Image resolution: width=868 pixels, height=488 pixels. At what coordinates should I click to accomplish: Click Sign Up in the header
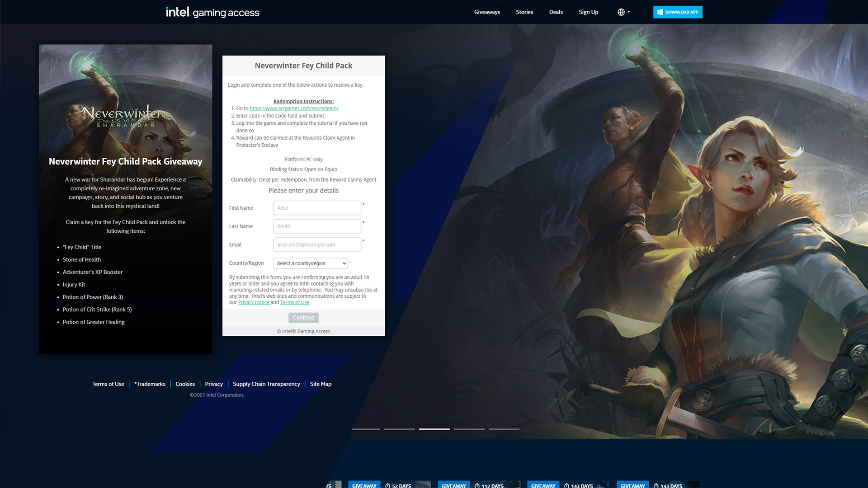[x=588, y=12]
